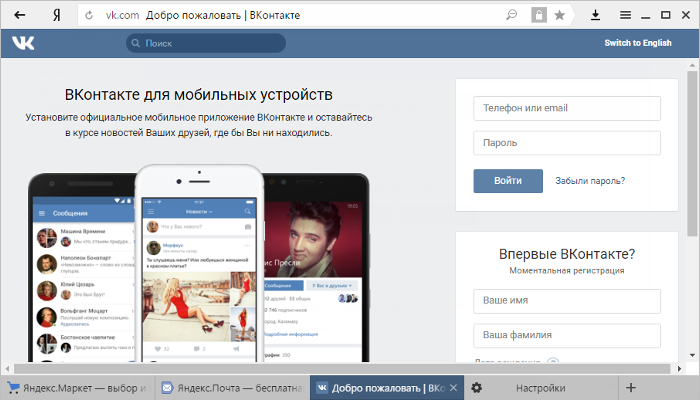Image resolution: width=700 pixels, height=400 pixels.
Task: Click the Телефон или email field
Action: pyautogui.click(x=567, y=108)
